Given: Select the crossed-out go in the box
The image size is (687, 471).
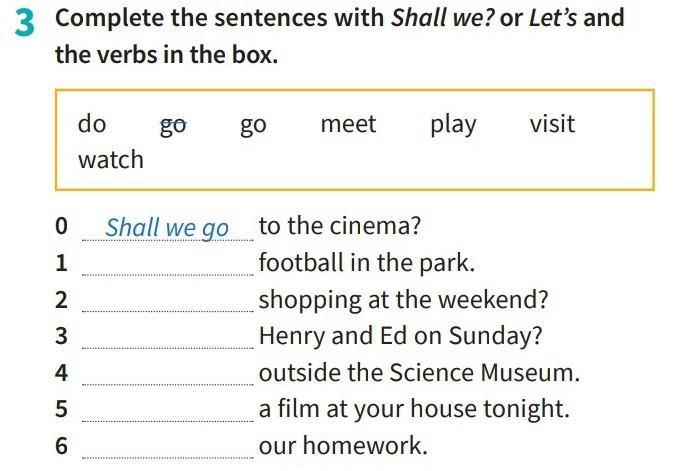Looking at the screenshot, I should [173, 126].
